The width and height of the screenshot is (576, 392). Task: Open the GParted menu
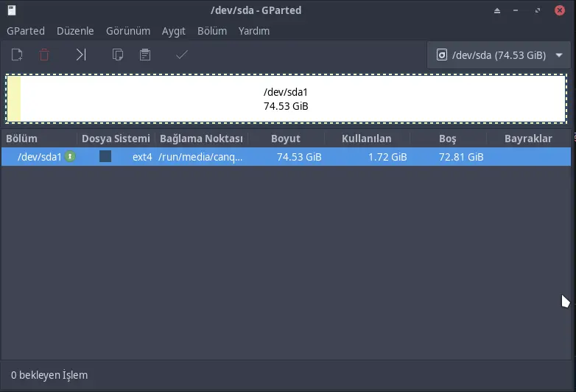pos(26,31)
